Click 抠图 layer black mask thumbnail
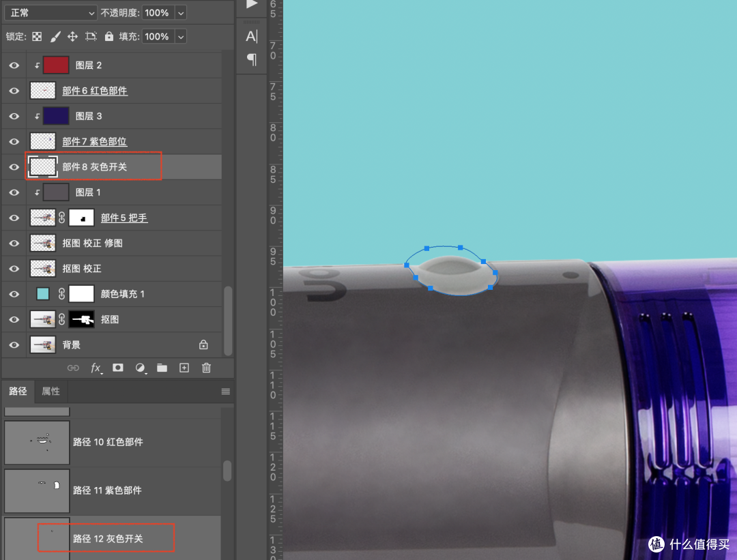Screen dimensions: 737x560 [x=81, y=319]
